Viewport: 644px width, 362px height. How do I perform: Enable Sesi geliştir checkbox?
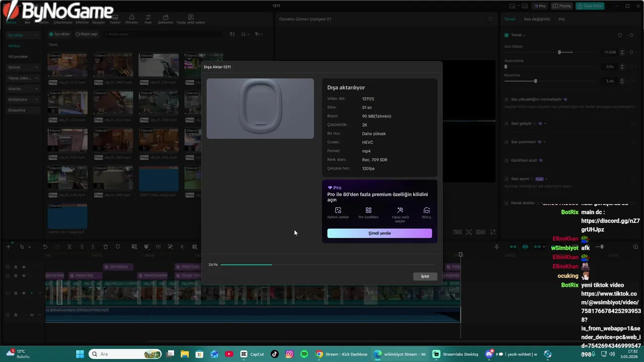[x=506, y=124]
